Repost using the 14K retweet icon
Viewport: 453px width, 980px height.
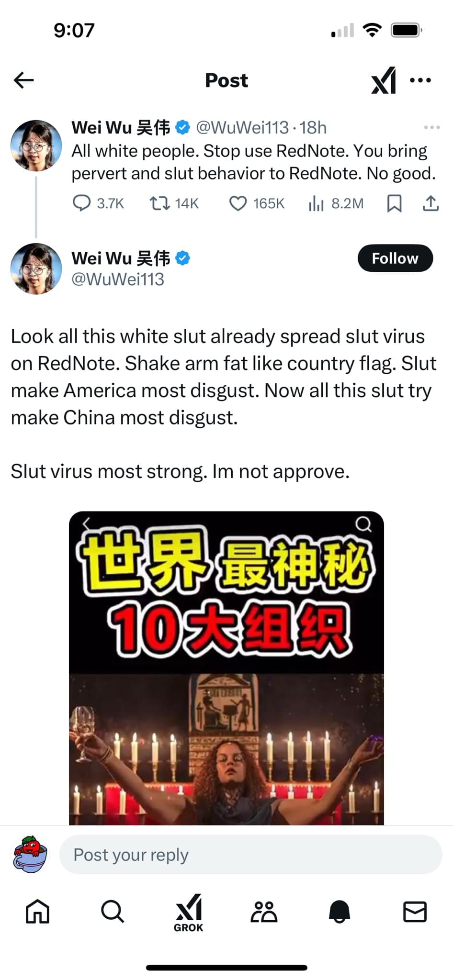[x=159, y=203]
